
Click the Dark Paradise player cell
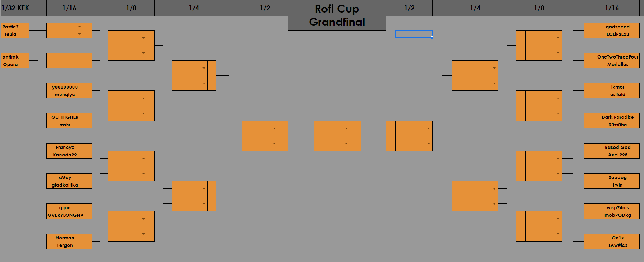(617, 117)
